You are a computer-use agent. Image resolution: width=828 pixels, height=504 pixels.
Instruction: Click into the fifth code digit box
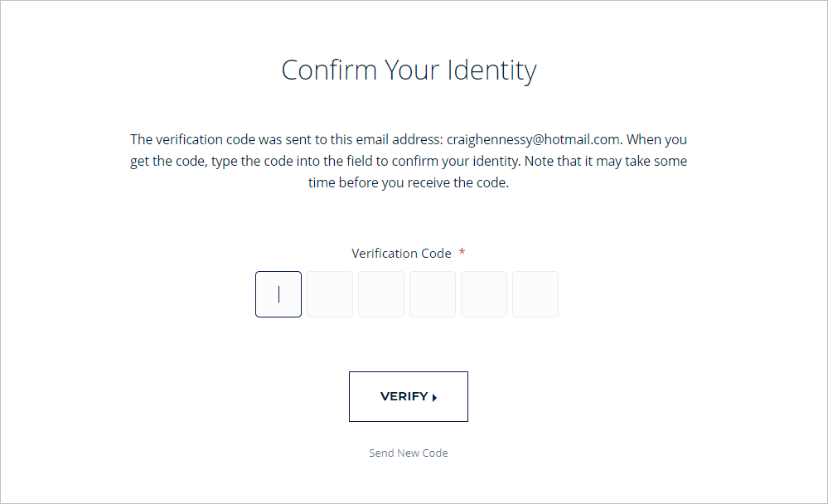click(484, 294)
